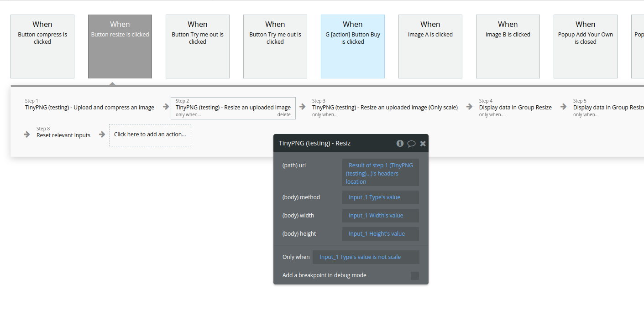Click the 'TinyPNG (testing) - Resiz' popup title

(x=314, y=143)
